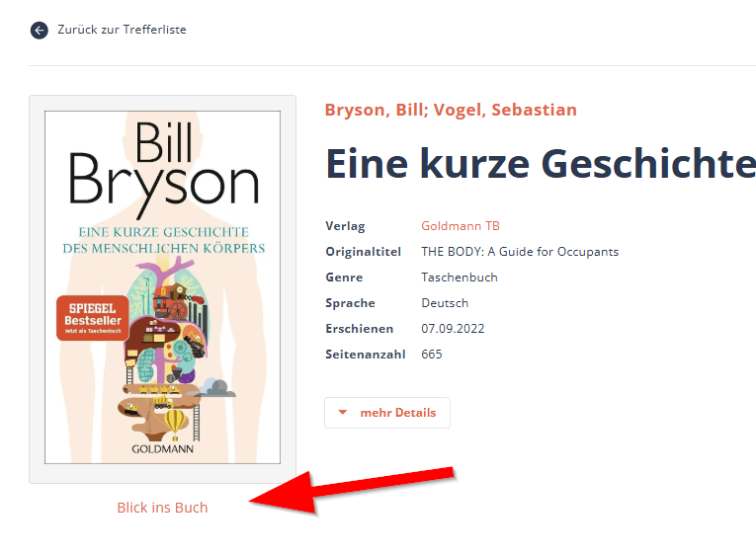
Task: Click the large red annotation arrow
Action: pyautogui.click(x=352, y=492)
